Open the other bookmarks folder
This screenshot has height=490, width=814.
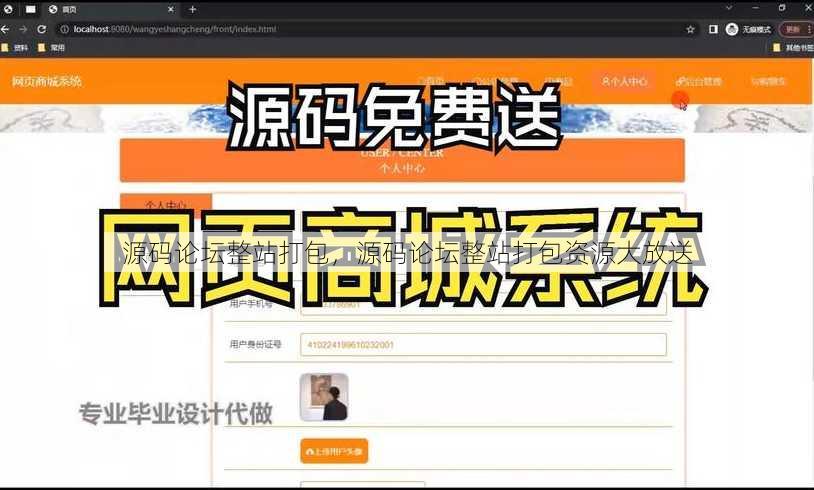793,48
